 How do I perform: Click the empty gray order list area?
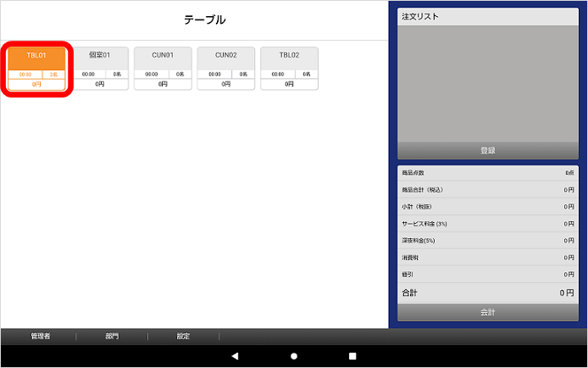tap(487, 83)
